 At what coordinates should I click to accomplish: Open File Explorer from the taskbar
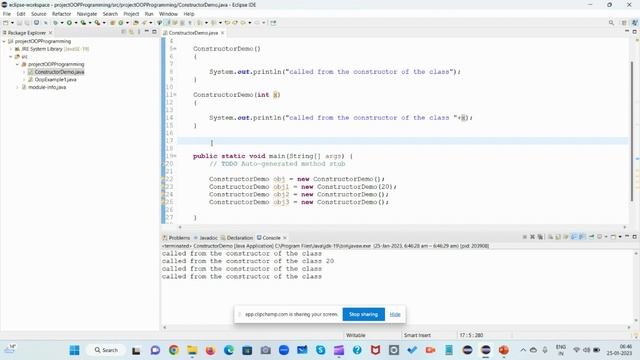click(192, 350)
